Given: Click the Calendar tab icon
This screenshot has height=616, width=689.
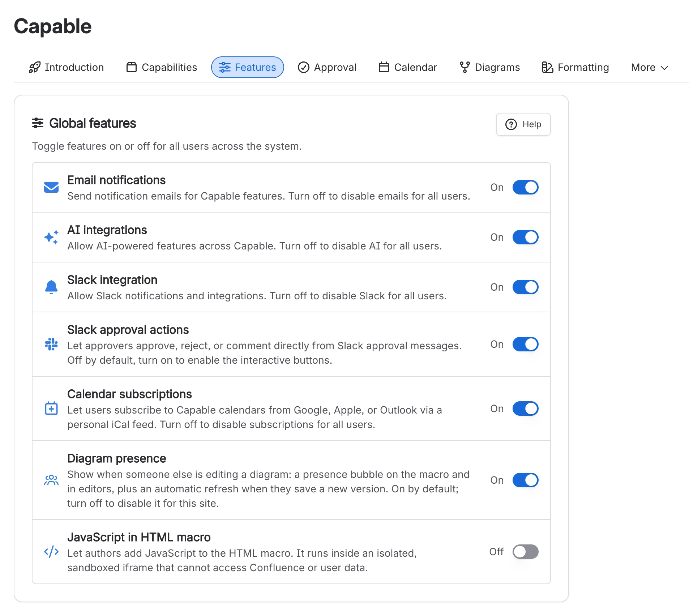Looking at the screenshot, I should tap(384, 67).
